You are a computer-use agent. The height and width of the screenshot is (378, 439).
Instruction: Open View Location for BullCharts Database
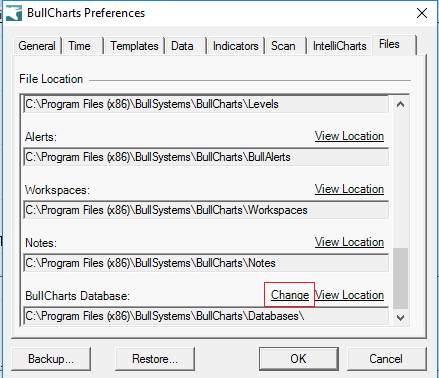click(x=349, y=295)
